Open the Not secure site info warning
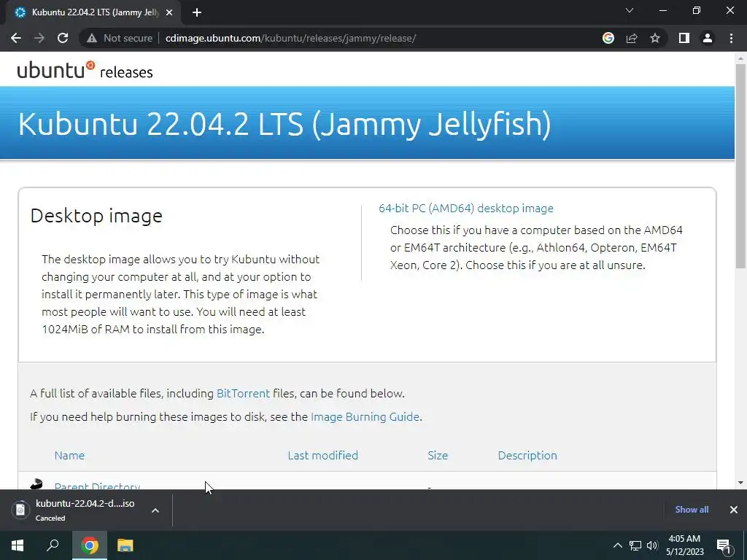The width and height of the screenshot is (747, 560). 120,38
